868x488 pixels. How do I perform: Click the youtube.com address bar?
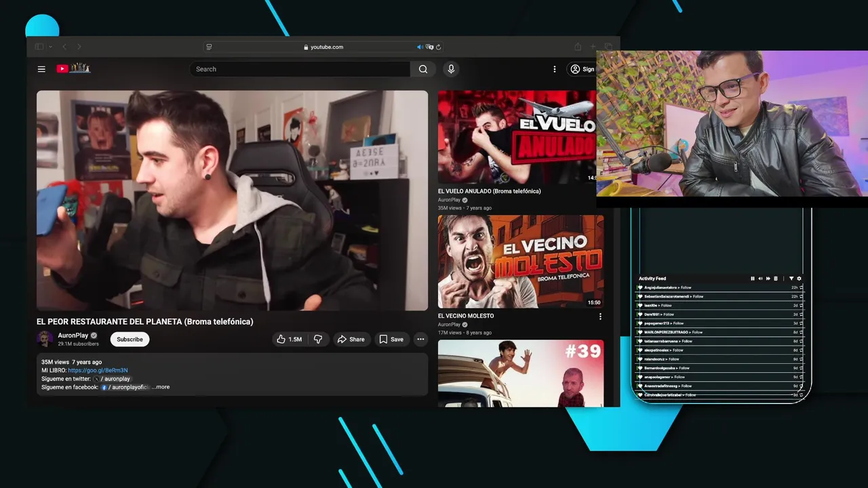coord(324,47)
